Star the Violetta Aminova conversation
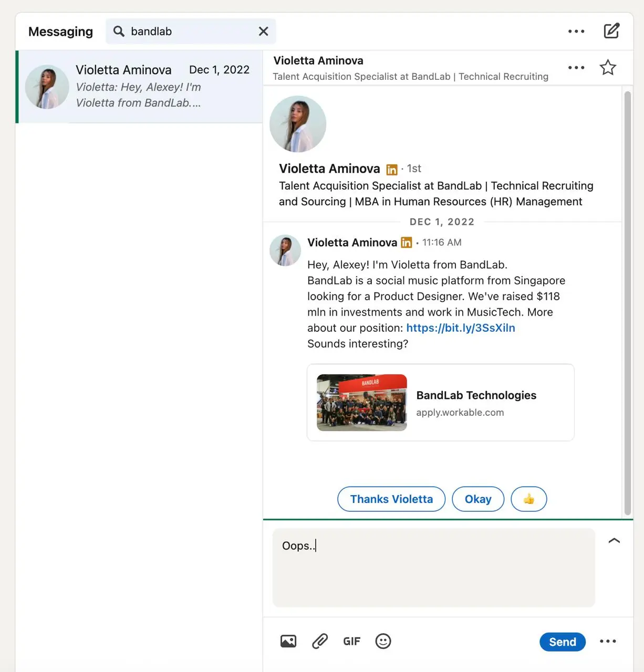The width and height of the screenshot is (644, 672). tap(608, 68)
